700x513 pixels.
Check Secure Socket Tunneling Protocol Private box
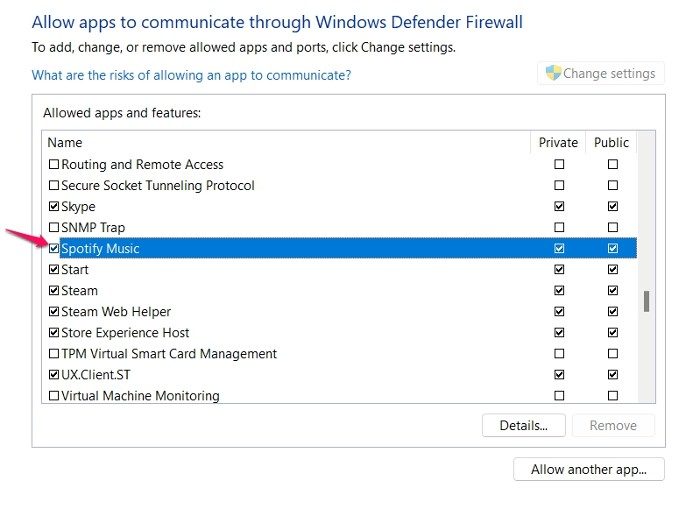coord(559,185)
